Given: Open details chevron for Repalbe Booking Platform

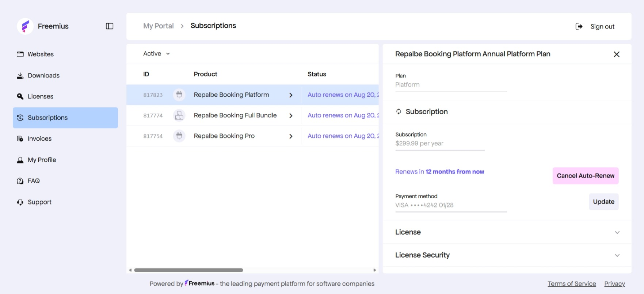Looking at the screenshot, I should coord(291,95).
